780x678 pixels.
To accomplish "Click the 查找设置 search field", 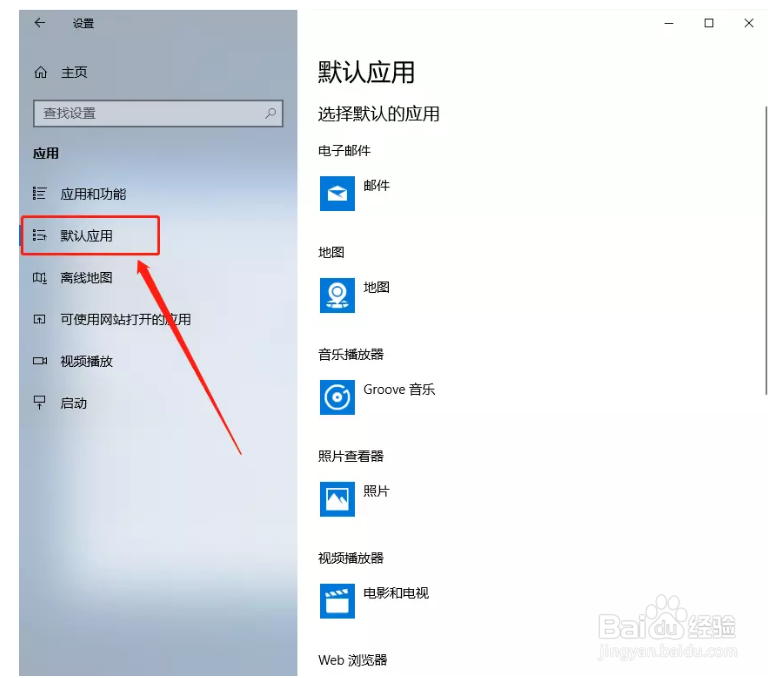I will (x=158, y=113).
